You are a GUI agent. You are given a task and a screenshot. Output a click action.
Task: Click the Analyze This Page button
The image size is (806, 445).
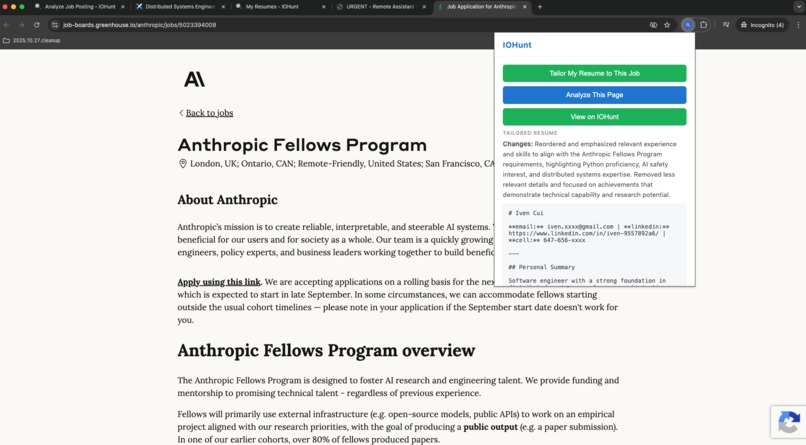(x=594, y=95)
